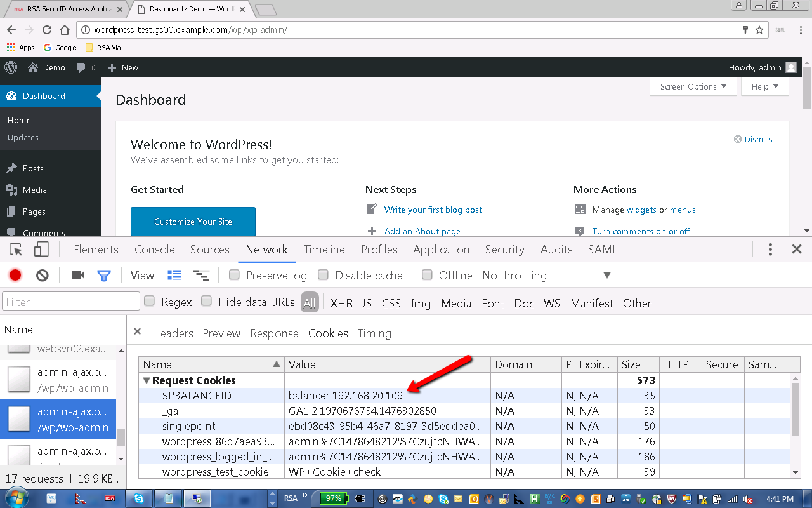Collapse the Request Cookies section
Viewport: 812px width, 508px height.
pyautogui.click(x=147, y=379)
